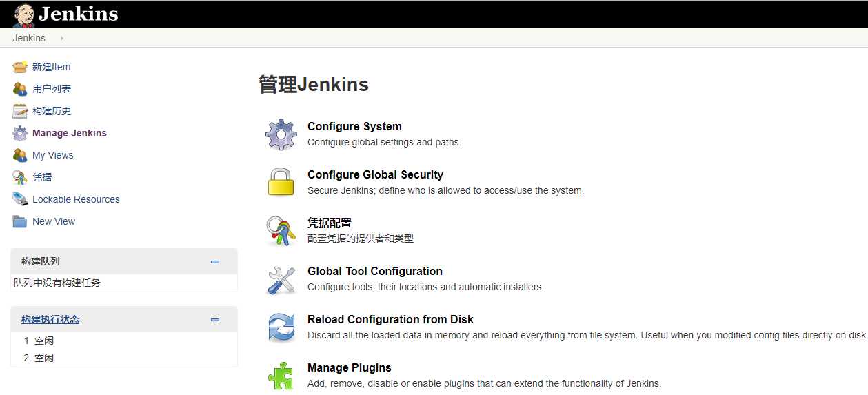Open Manage Plugins

(x=350, y=367)
